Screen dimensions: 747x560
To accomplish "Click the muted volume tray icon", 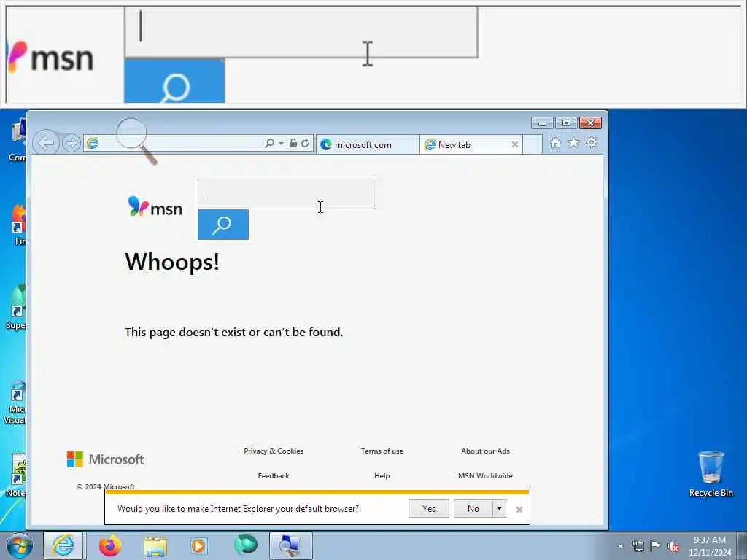I will [x=673, y=547].
